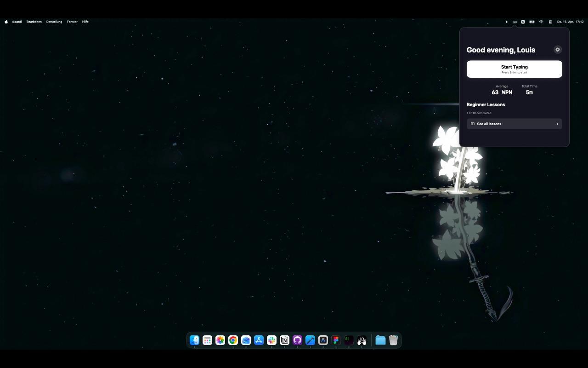Launch Google Chrome from the dock
This screenshot has height=368, width=588.
point(233,340)
